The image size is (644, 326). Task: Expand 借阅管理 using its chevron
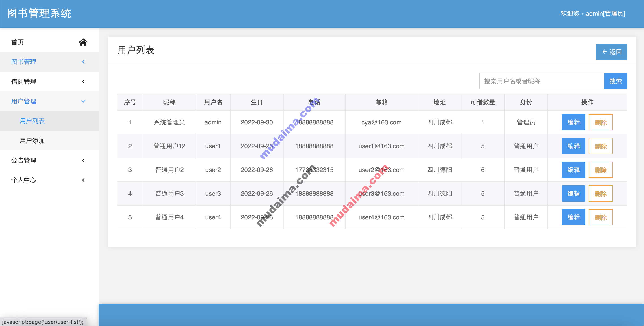pyautogui.click(x=83, y=81)
